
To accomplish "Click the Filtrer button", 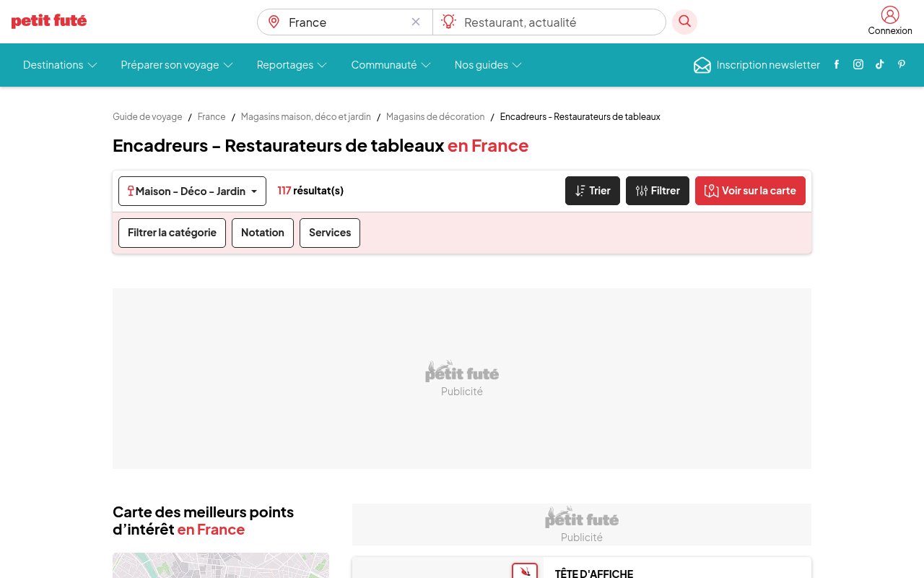I will click(657, 191).
